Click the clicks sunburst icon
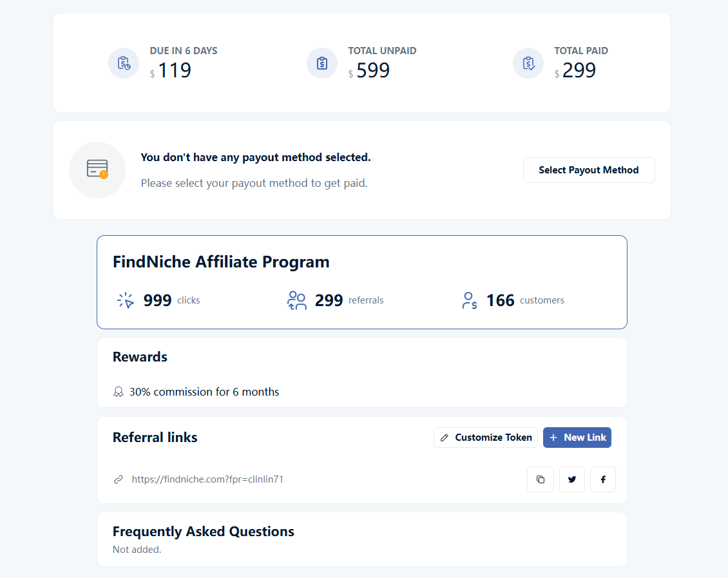Screen dimensions: 728x578 (x=125, y=300)
